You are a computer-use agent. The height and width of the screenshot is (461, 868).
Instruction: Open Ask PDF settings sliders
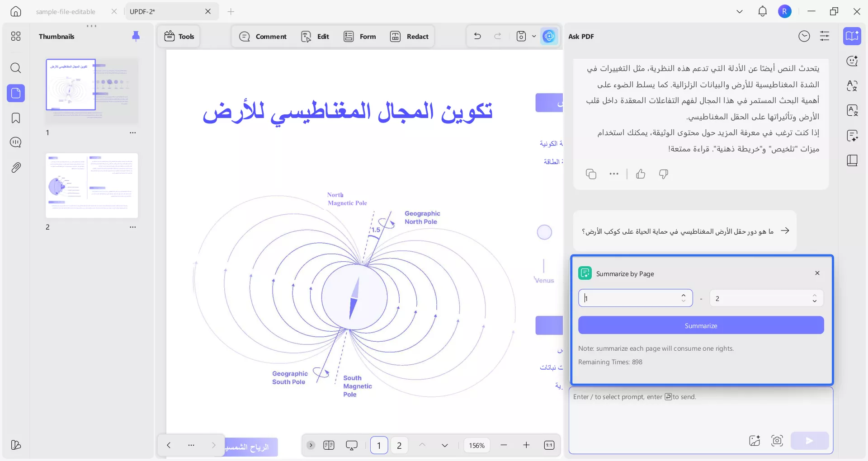click(825, 36)
